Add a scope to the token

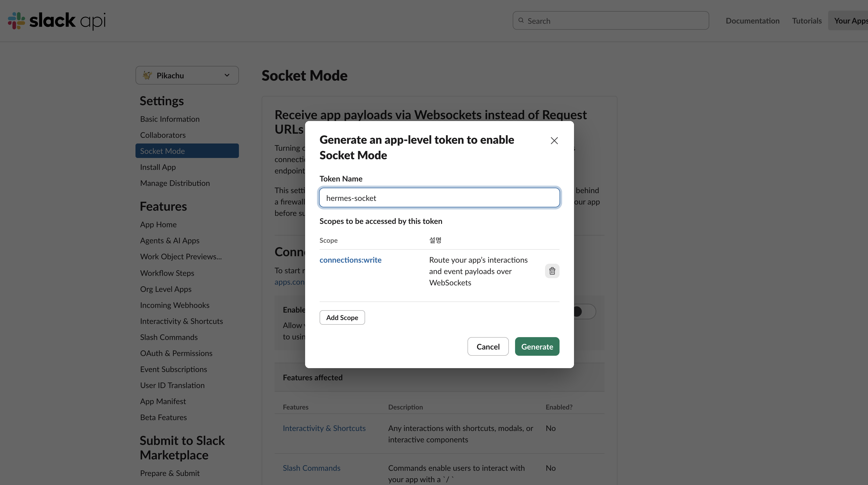tap(342, 318)
